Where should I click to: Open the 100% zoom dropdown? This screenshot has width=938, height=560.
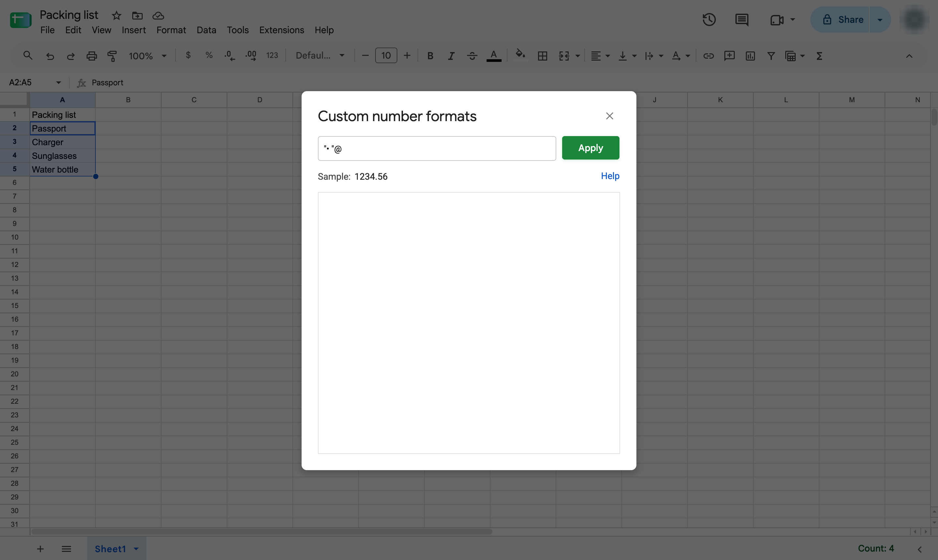[148, 56]
